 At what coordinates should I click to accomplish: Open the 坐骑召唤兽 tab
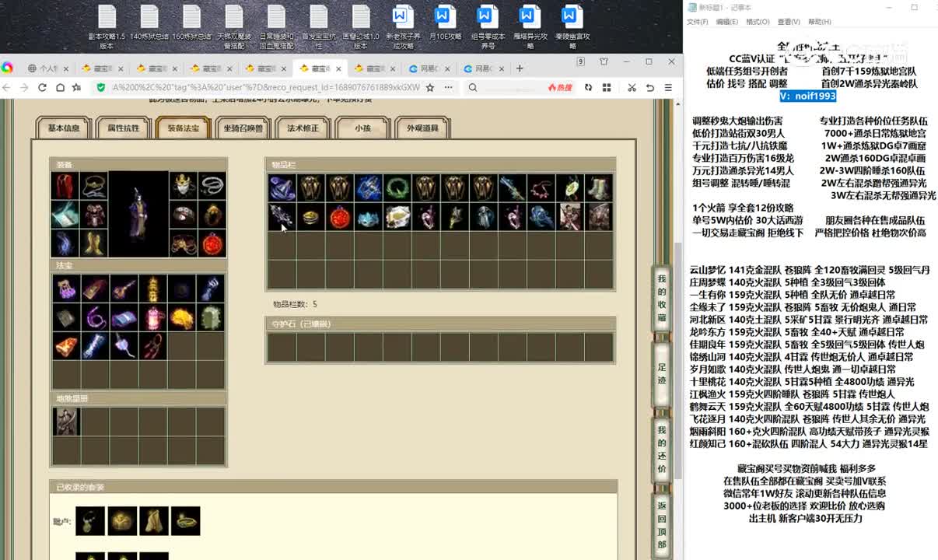pyautogui.click(x=243, y=128)
